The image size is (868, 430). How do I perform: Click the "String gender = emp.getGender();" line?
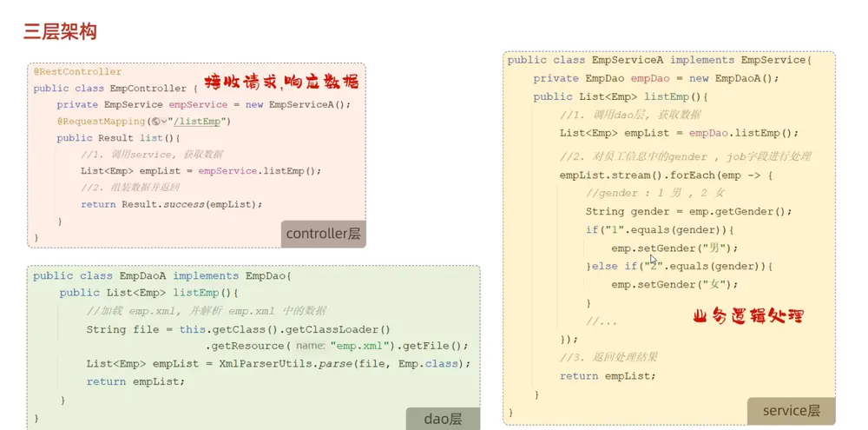point(689,212)
